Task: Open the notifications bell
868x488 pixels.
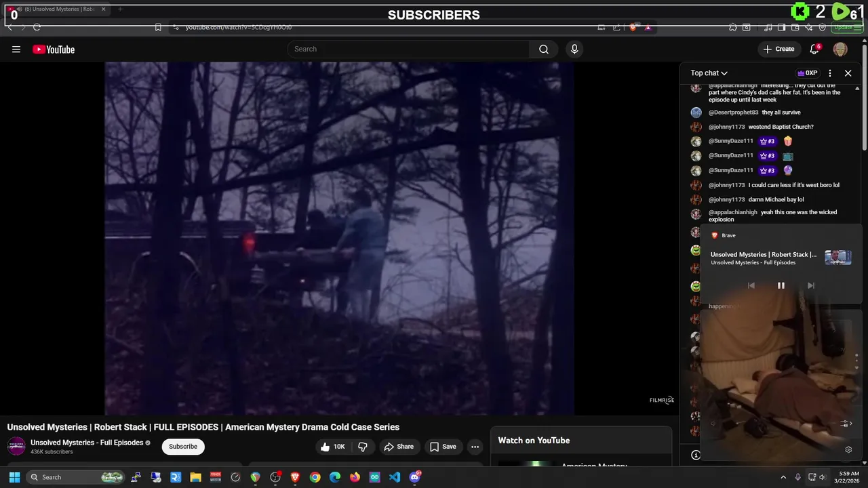Action: [814, 49]
